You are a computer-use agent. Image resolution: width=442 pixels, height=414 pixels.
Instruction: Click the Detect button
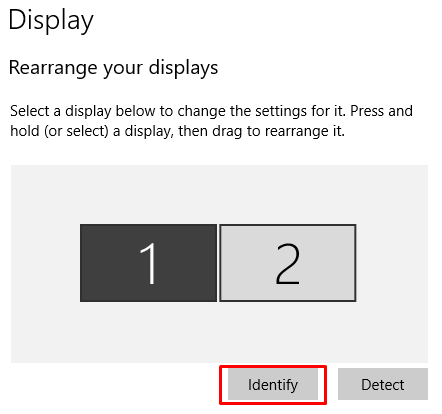click(383, 384)
